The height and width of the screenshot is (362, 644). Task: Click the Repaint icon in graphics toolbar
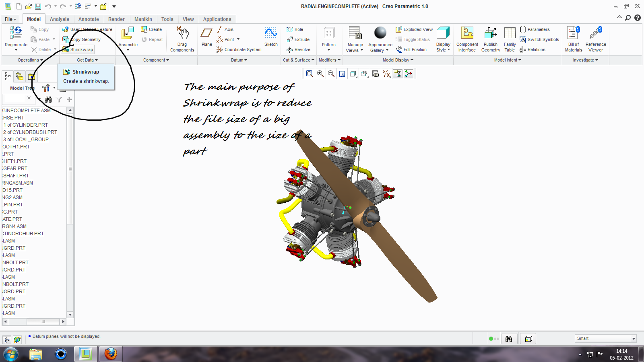pos(342,74)
